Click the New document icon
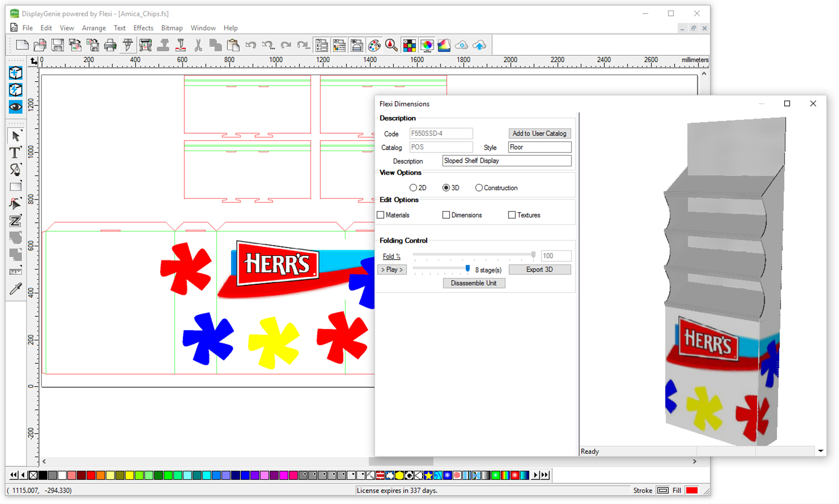Screen dimensions: 839x504 coord(22,45)
